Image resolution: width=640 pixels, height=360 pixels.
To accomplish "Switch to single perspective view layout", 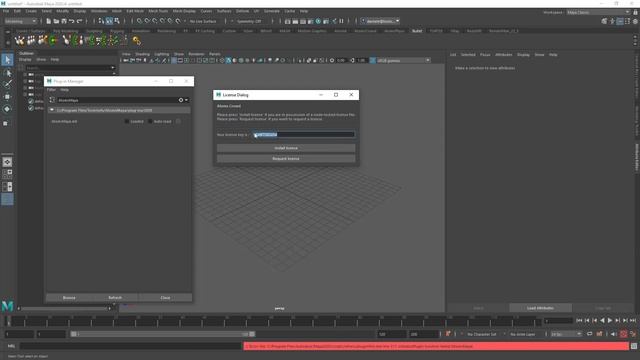I will [7, 162].
